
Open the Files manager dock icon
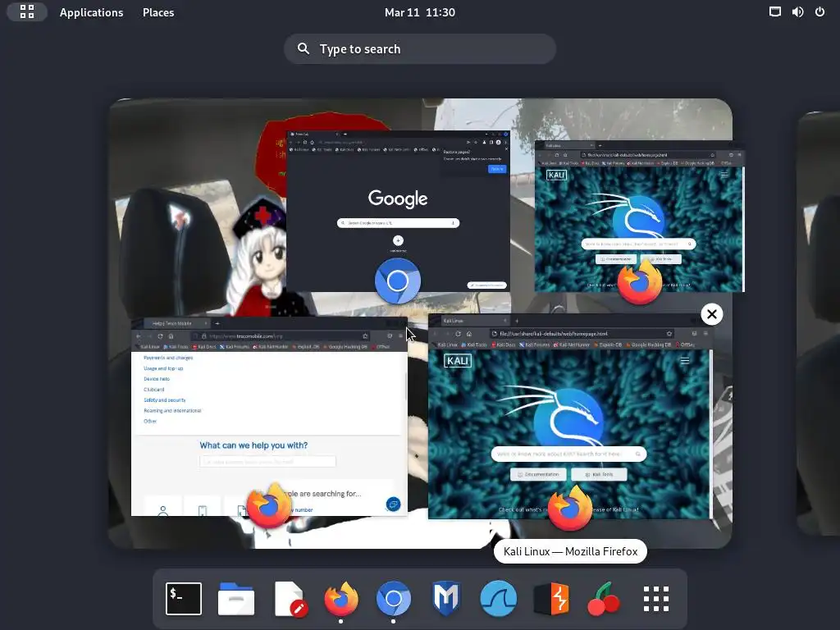point(236,598)
